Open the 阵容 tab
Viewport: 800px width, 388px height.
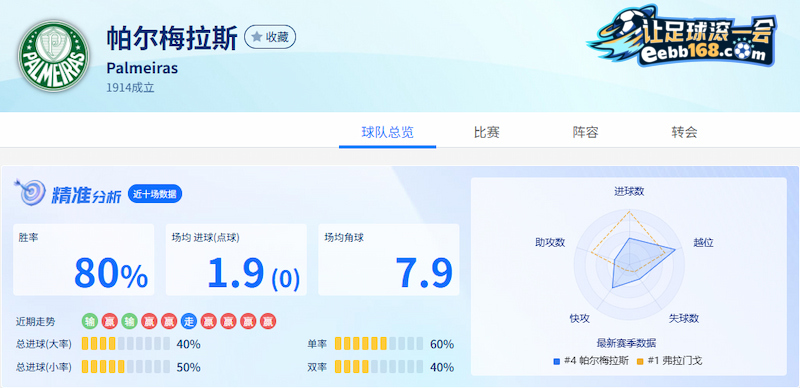pyautogui.click(x=585, y=133)
